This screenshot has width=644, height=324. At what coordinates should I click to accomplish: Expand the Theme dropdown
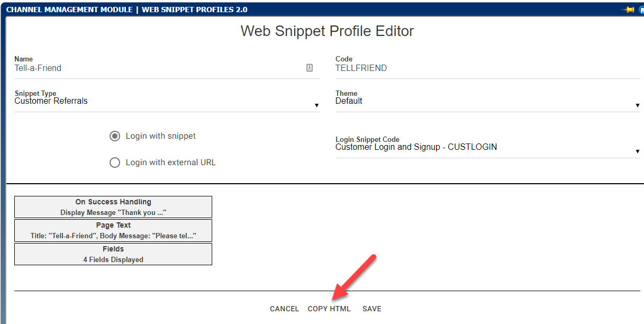tap(487, 101)
